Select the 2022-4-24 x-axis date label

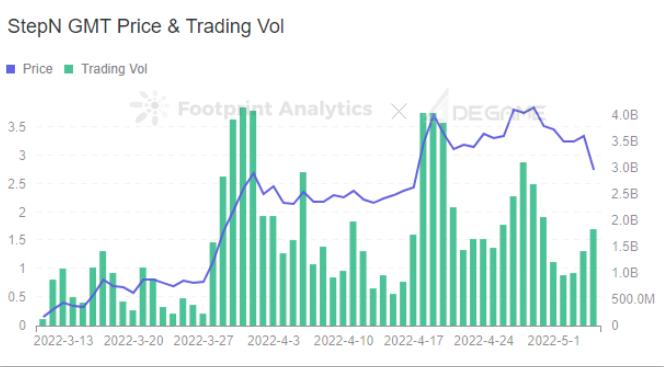coord(484,341)
